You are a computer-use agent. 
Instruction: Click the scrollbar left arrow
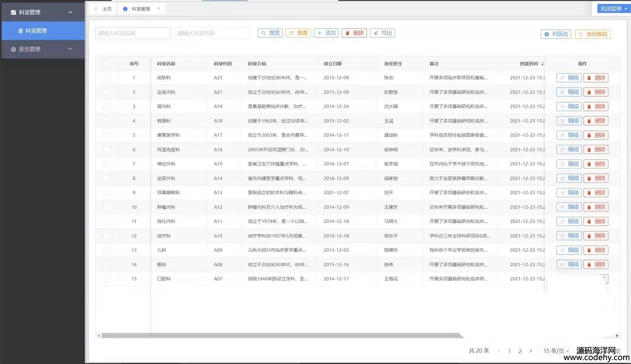click(x=99, y=335)
